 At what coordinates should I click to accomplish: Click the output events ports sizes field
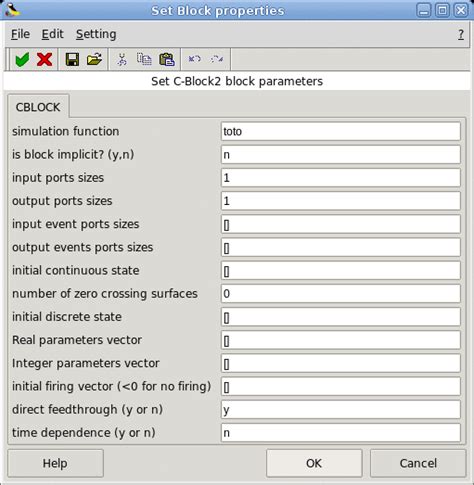pos(341,247)
